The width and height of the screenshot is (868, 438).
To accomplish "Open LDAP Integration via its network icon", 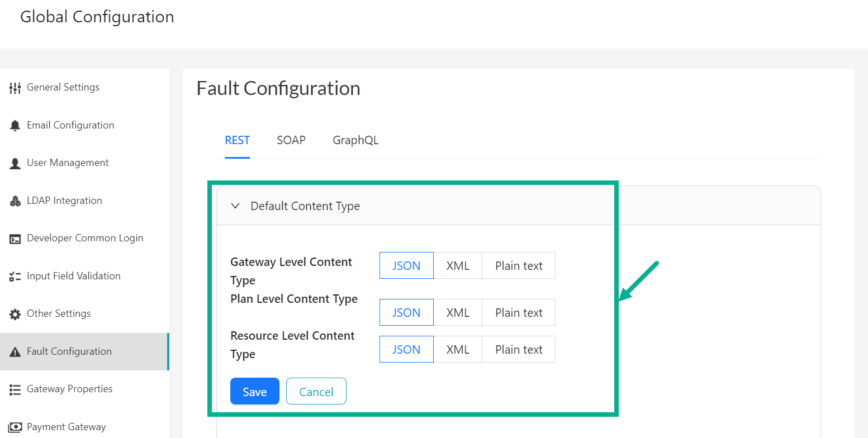I will [15, 200].
